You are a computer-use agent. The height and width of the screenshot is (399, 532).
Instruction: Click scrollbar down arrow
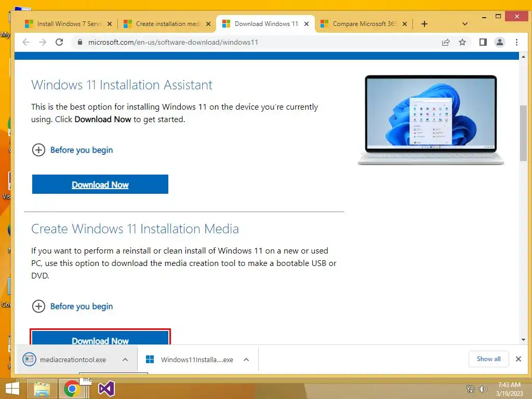[523, 340]
